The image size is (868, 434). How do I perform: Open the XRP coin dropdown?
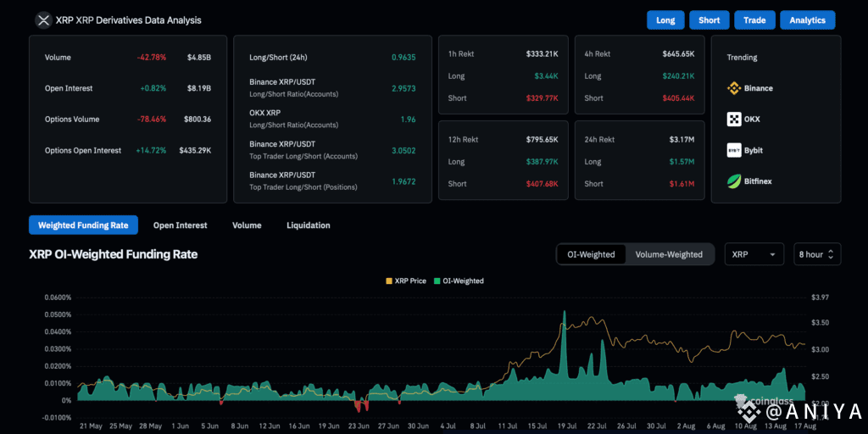(x=754, y=254)
